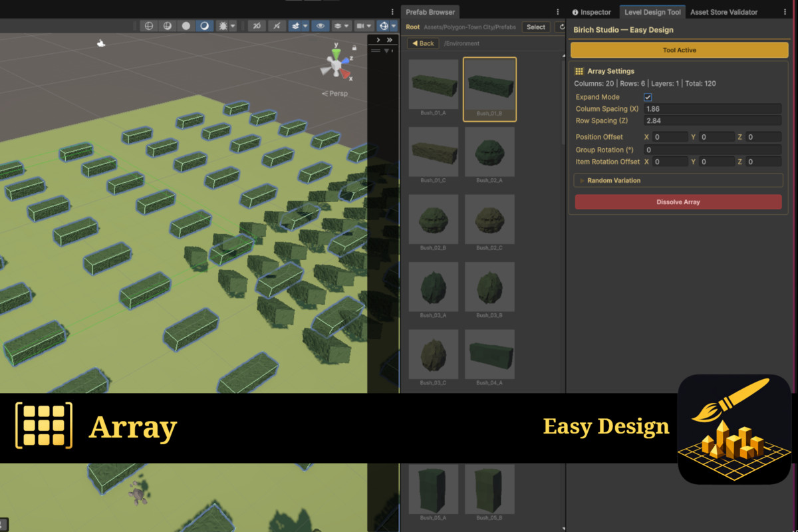798x532 pixels.
Task: Open the gizmos dropdown arrow
Action: tap(394, 26)
